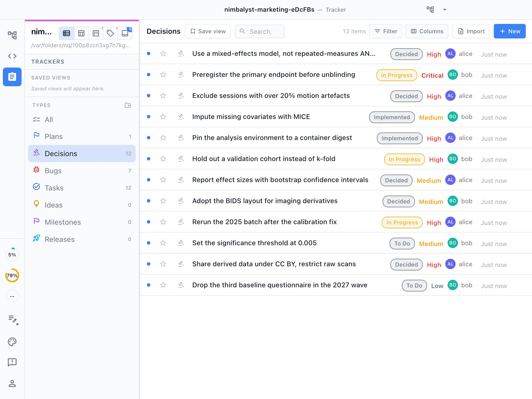Click gavel icon on Pin analysis environment row
The width and height of the screenshot is (532, 399).
click(181, 138)
